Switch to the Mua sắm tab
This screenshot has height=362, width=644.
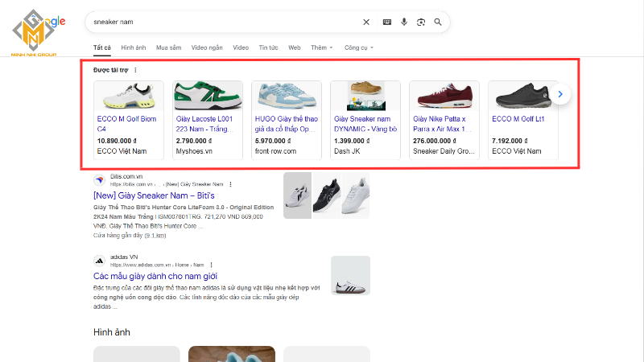click(x=168, y=47)
